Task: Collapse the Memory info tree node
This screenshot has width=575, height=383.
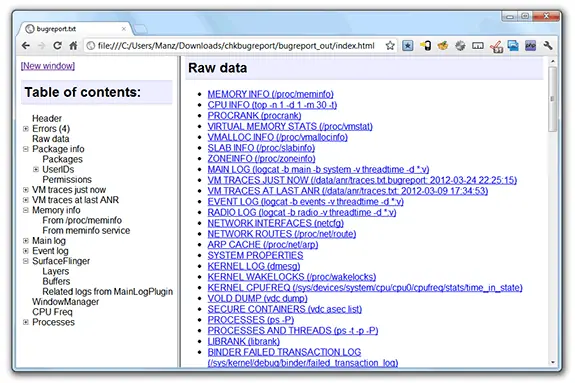Action: (x=26, y=210)
